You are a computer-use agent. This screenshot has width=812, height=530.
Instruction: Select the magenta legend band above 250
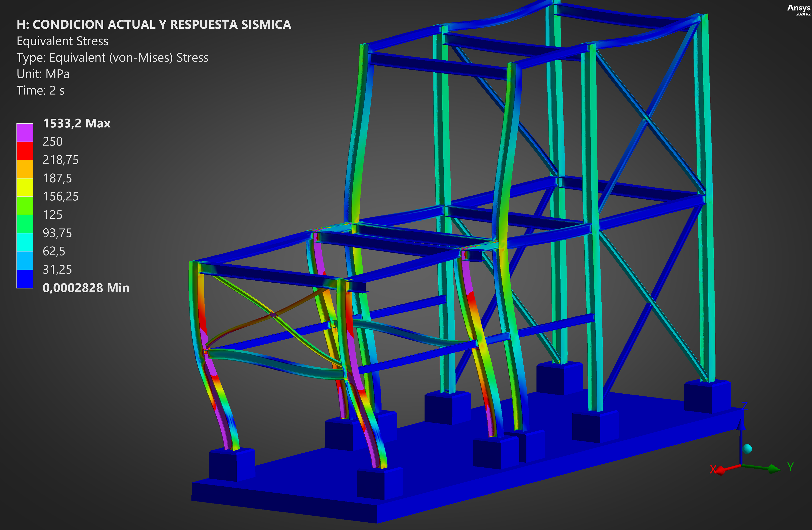point(25,132)
